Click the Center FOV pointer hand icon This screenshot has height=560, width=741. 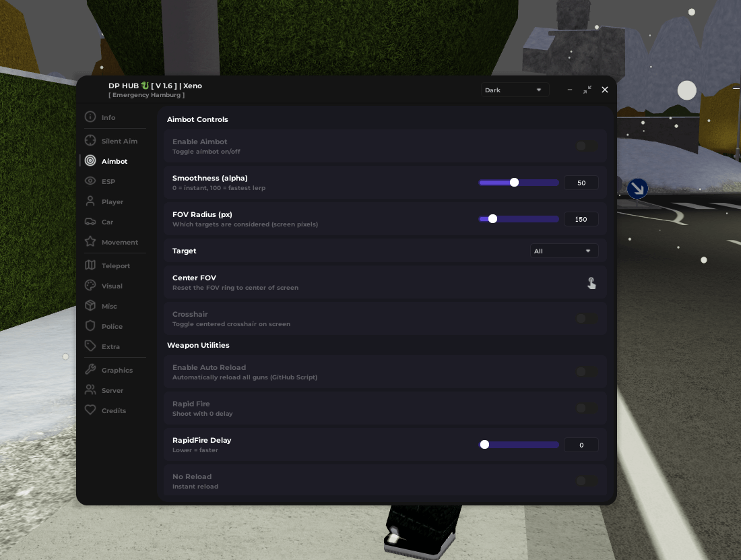[591, 283]
